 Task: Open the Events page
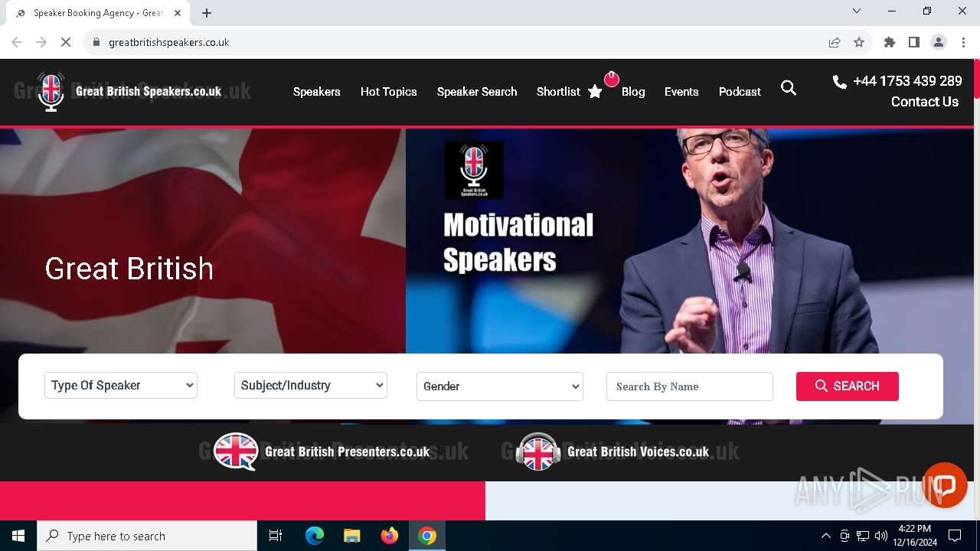tap(681, 92)
